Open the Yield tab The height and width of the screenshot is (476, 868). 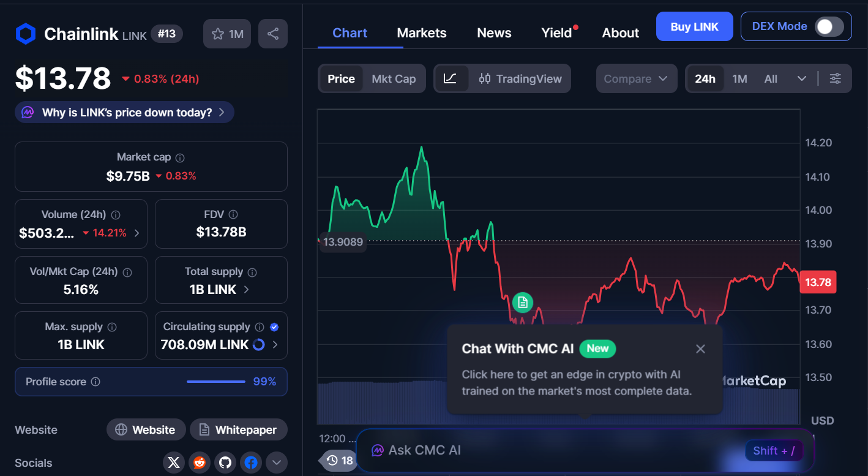(x=556, y=32)
